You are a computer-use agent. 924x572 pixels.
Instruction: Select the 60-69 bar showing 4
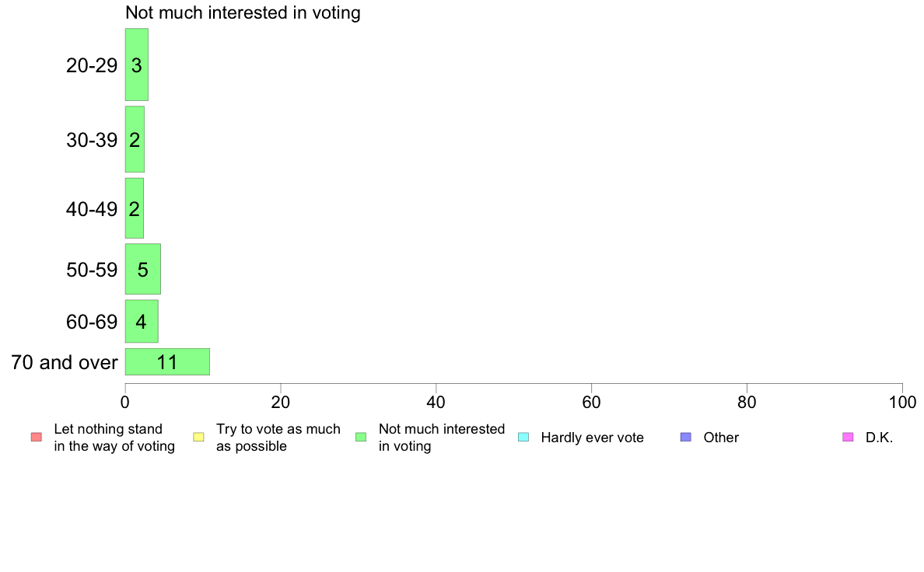(x=142, y=322)
